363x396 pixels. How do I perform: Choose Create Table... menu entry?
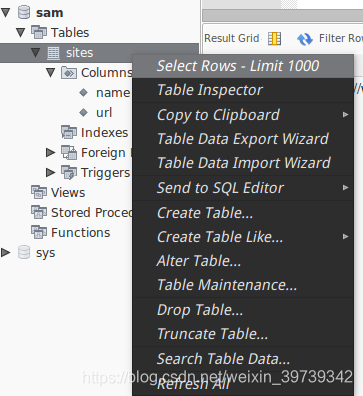point(243,213)
